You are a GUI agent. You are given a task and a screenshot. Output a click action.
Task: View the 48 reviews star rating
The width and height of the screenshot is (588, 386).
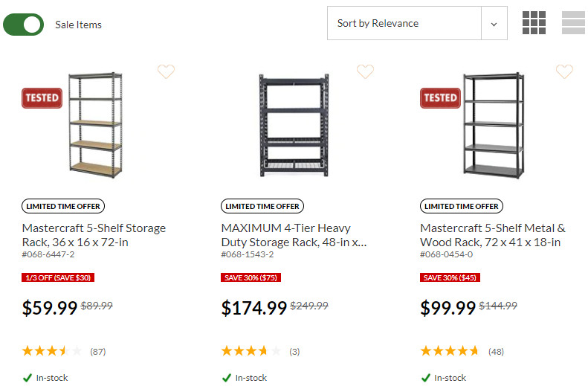[x=450, y=351]
